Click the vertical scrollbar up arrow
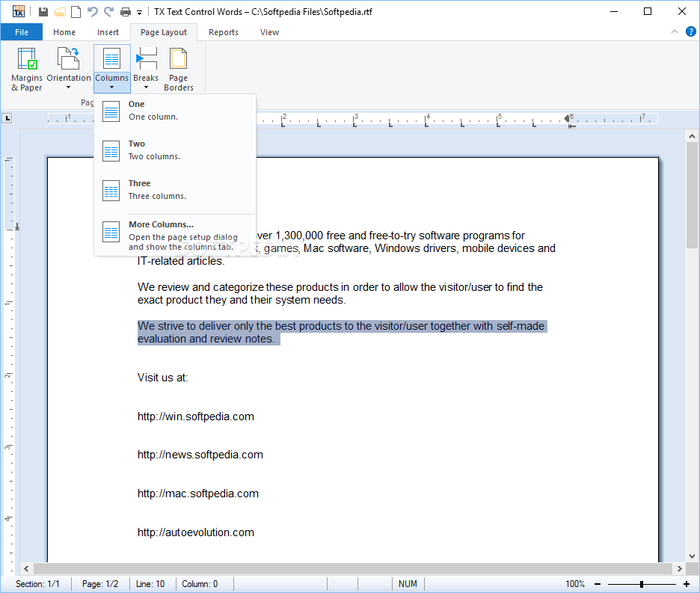 tap(692, 136)
